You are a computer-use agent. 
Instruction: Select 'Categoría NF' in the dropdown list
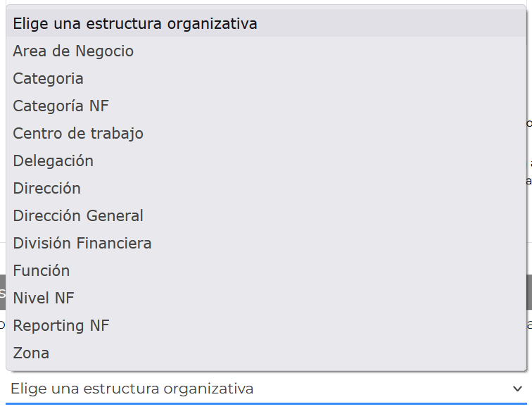[x=266, y=106]
